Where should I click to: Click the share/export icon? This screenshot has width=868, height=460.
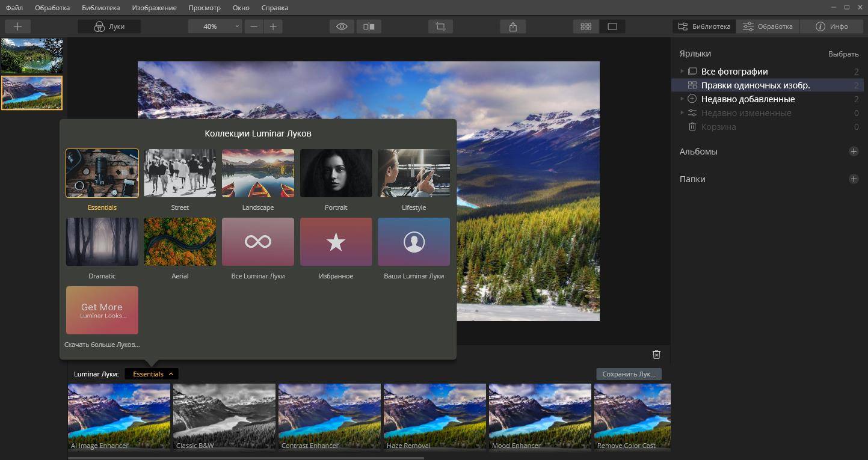pyautogui.click(x=513, y=26)
